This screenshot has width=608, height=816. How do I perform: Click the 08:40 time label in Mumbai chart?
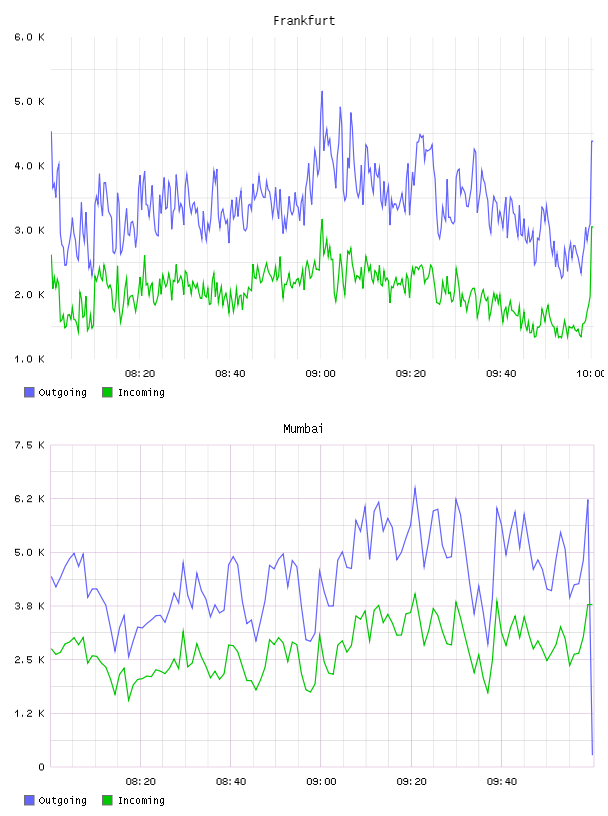coord(231,782)
